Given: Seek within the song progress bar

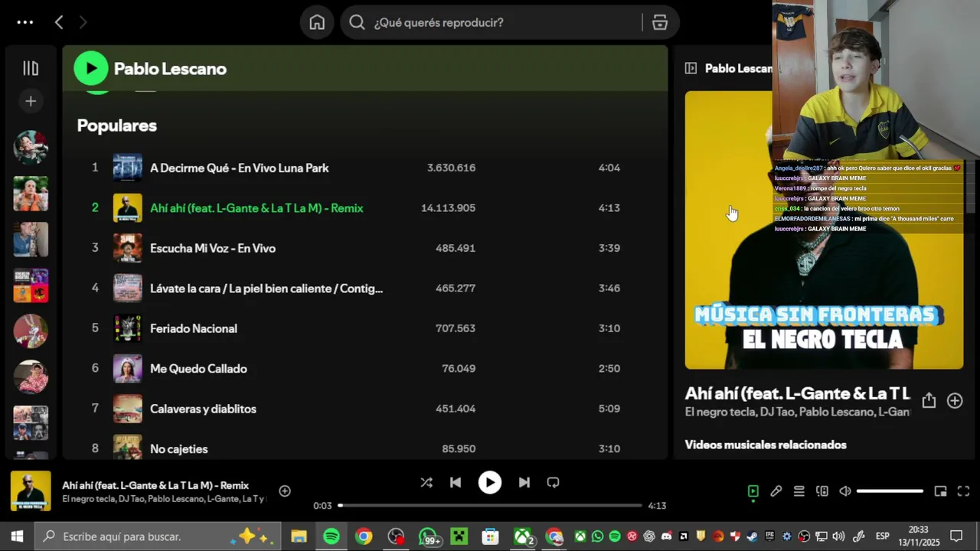Looking at the screenshot, I should (x=490, y=505).
